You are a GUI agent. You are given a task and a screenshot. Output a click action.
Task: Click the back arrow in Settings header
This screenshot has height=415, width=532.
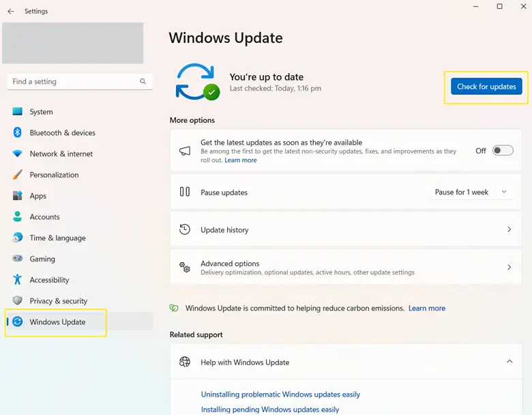(11, 11)
